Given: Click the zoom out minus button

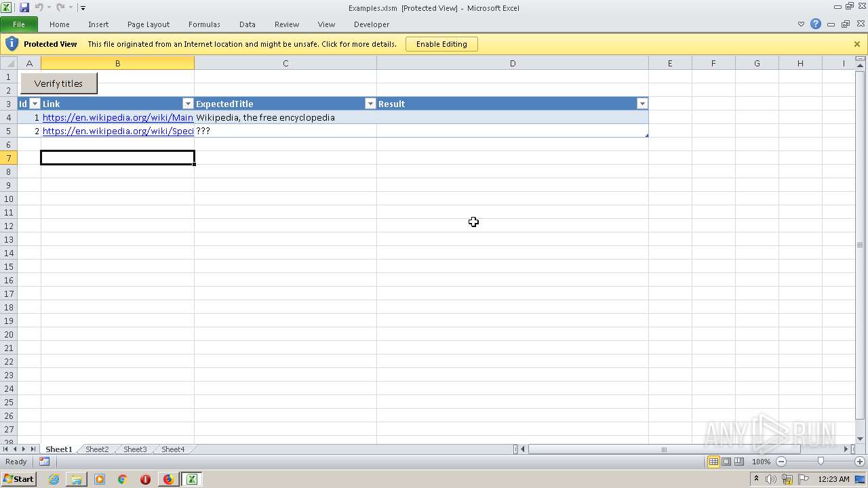Looking at the screenshot, I should coord(781,462).
